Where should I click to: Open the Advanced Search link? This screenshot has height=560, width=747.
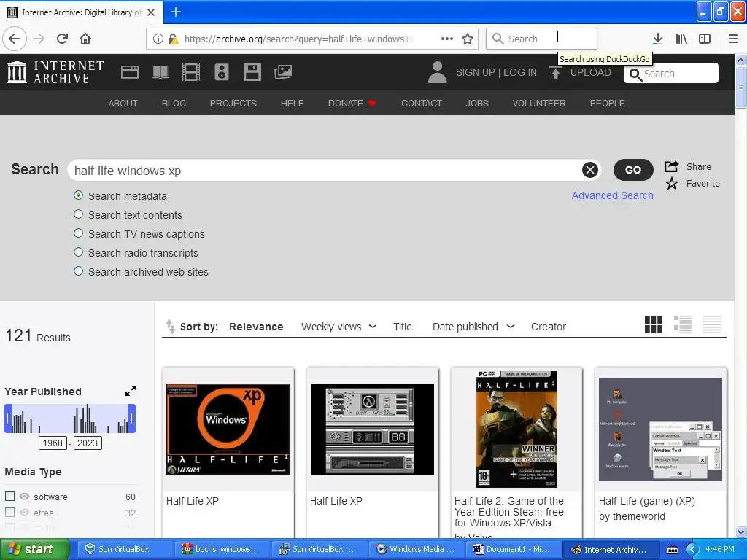pos(612,195)
